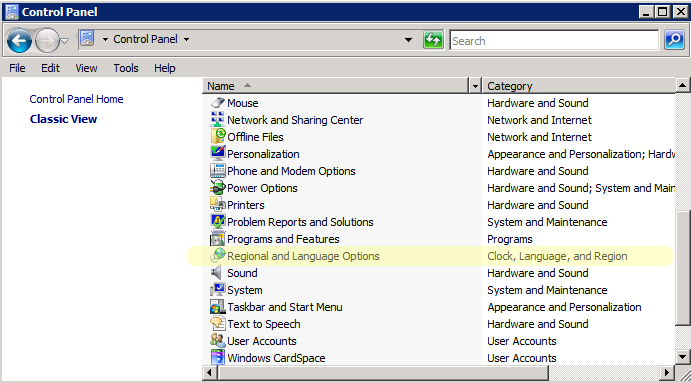The height and width of the screenshot is (383, 692).
Task: Open the Mouse control panel icon
Action: pos(218,103)
